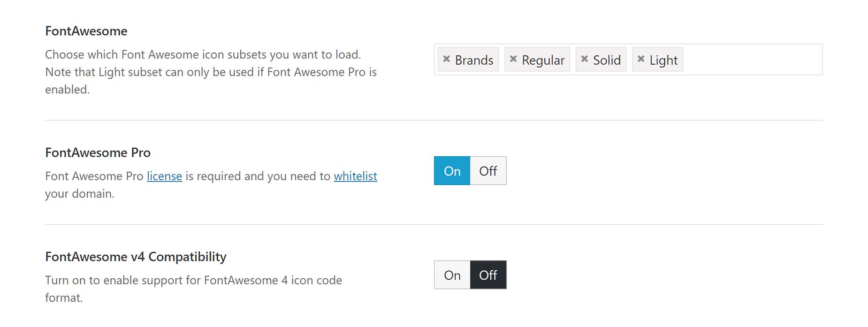Screen dimensions: 868x327
Task: Enable FontAwesome v4 Compatibility with On
Action: point(452,275)
